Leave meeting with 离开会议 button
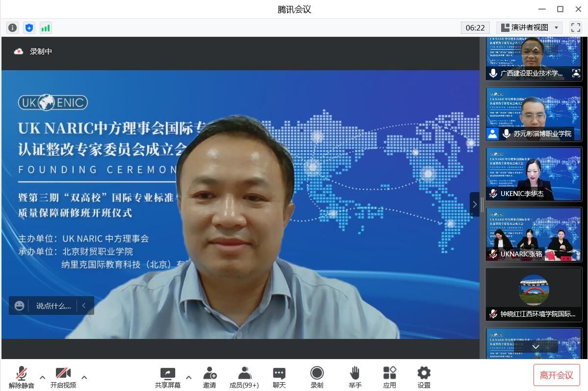This screenshot has width=588, height=391. pos(556,375)
